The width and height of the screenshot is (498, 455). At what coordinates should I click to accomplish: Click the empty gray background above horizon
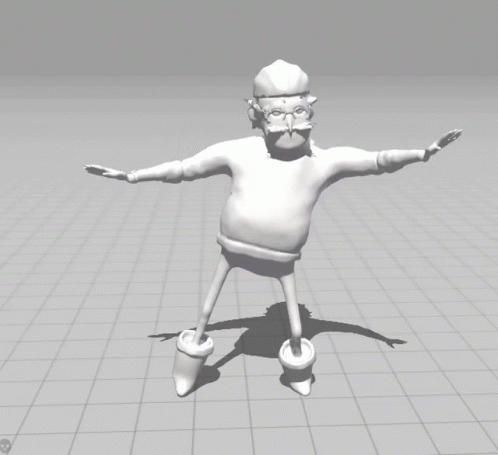(x=133, y=37)
